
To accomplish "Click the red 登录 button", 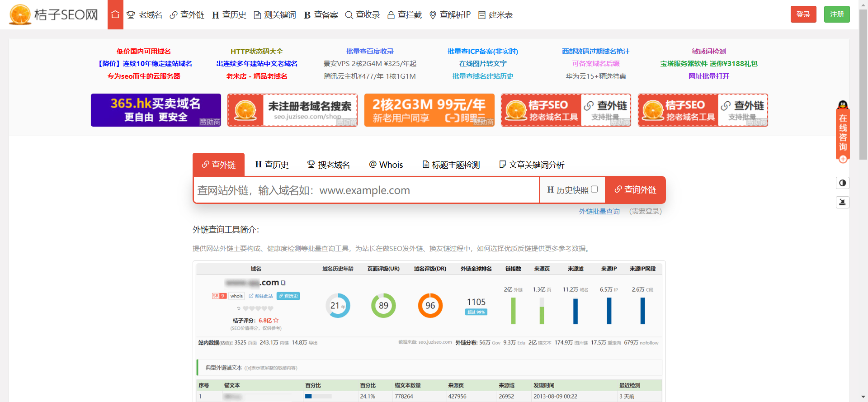I will (803, 14).
